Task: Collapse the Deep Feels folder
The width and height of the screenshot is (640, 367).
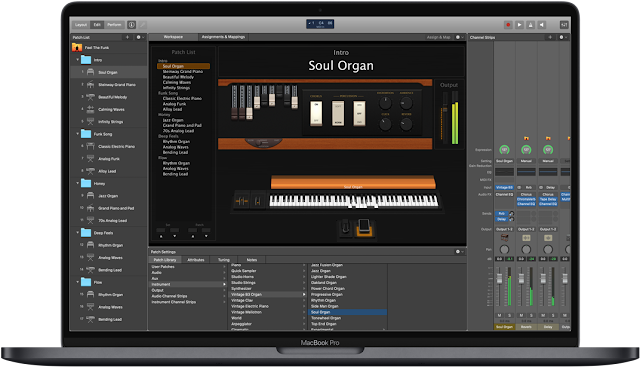Action: coord(78,232)
